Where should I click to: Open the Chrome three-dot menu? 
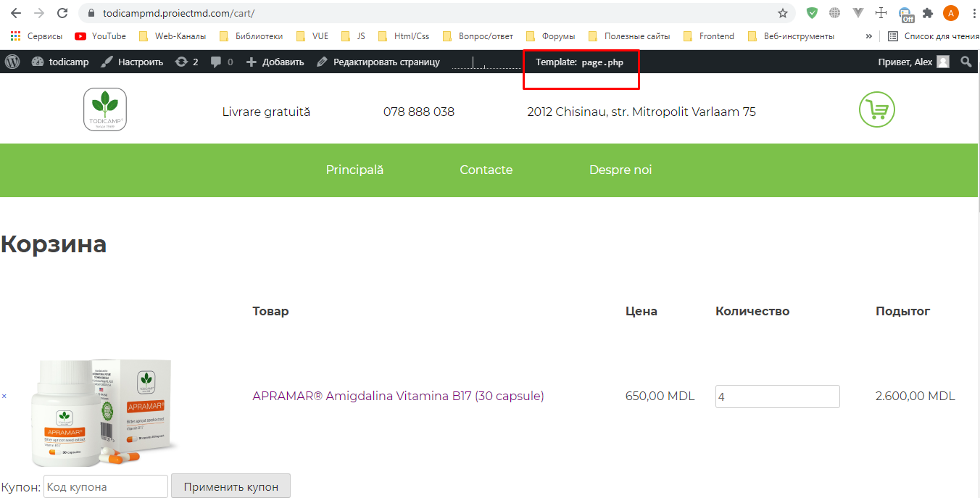(973, 13)
